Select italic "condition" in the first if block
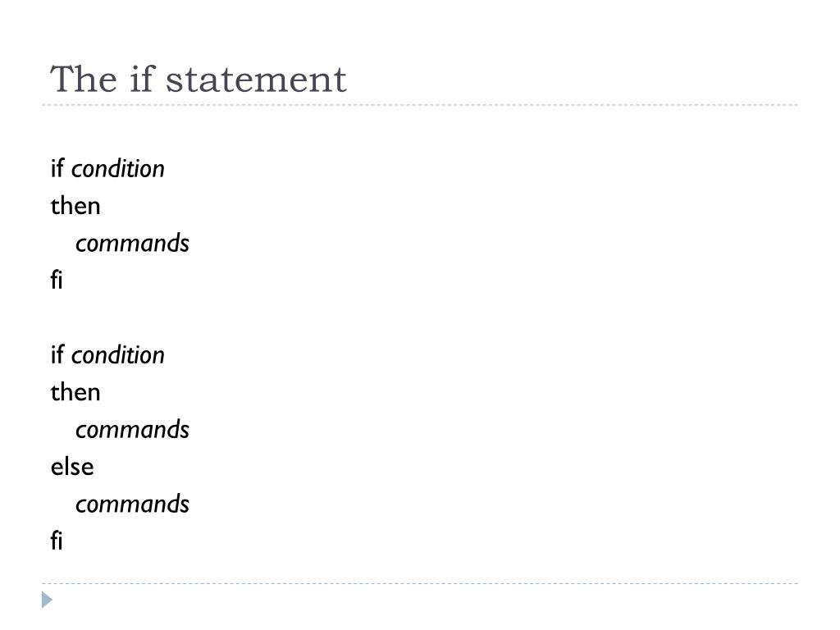This screenshot has width=840, height=630. pyautogui.click(x=118, y=169)
